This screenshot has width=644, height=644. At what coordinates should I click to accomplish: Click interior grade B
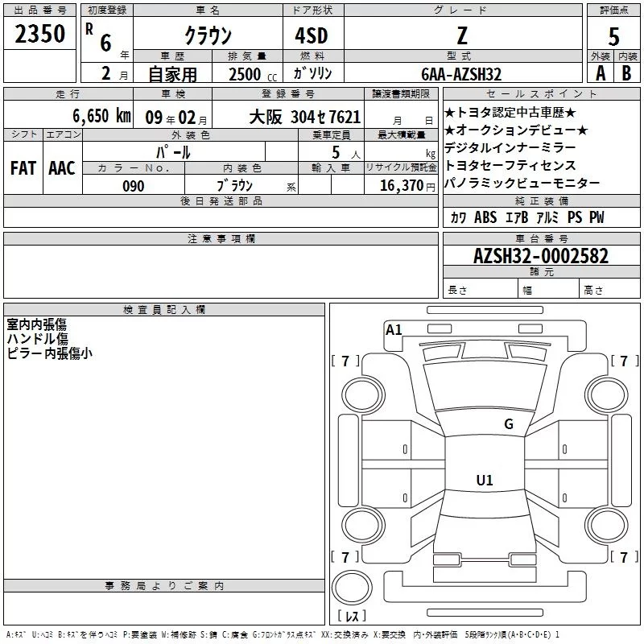point(626,73)
